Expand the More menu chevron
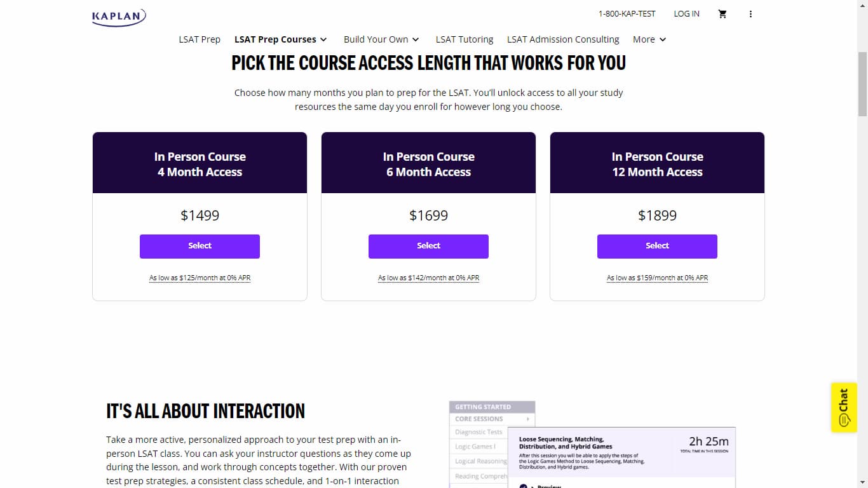The image size is (868, 488). pyautogui.click(x=663, y=39)
